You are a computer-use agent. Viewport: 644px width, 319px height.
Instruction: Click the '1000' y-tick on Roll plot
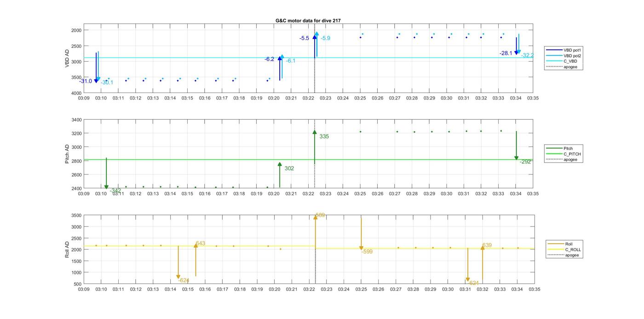tap(76, 273)
